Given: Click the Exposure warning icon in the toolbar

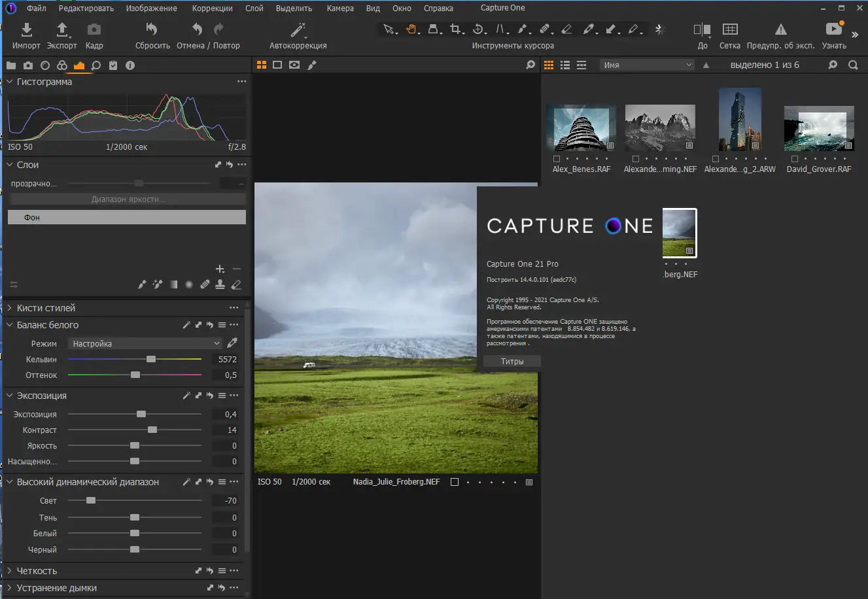Looking at the screenshot, I should point(780,29).
